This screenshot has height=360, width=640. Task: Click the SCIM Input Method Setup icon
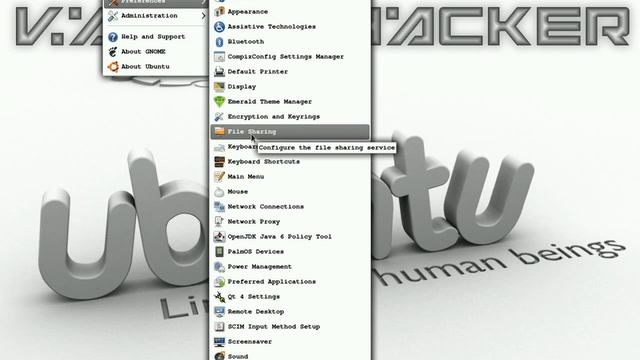coord(219,327)
